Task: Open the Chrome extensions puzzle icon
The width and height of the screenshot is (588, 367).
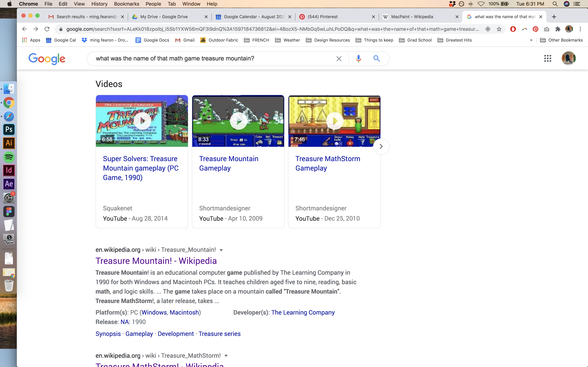Action: coord(558,29)
